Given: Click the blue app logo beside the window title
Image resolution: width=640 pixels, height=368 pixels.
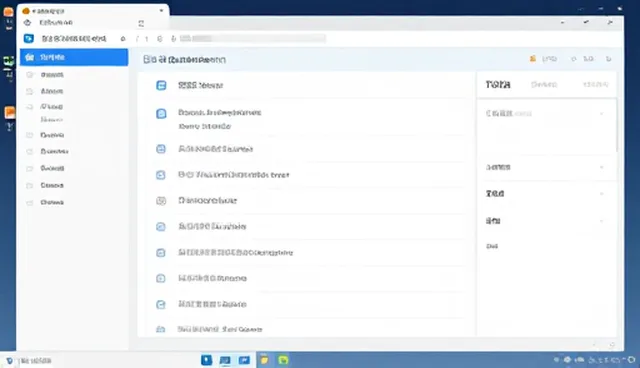Looking at the screenshot, I should point(29,39).
